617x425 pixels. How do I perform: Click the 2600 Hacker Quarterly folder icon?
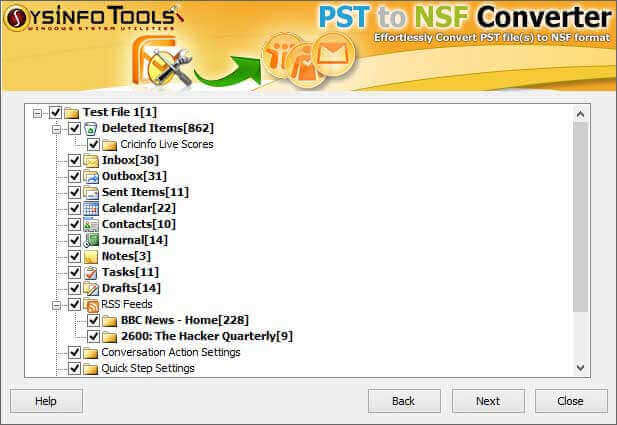(x=109, y=337)
